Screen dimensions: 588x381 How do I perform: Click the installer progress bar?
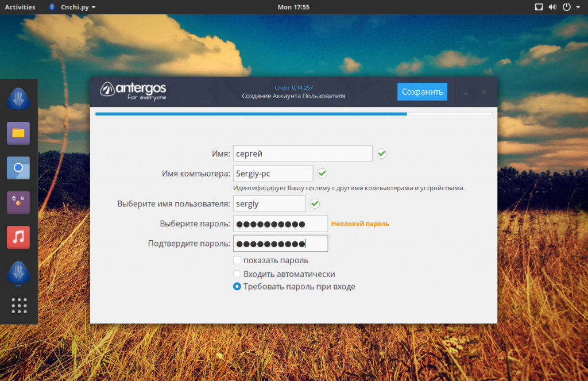(293, 114)
